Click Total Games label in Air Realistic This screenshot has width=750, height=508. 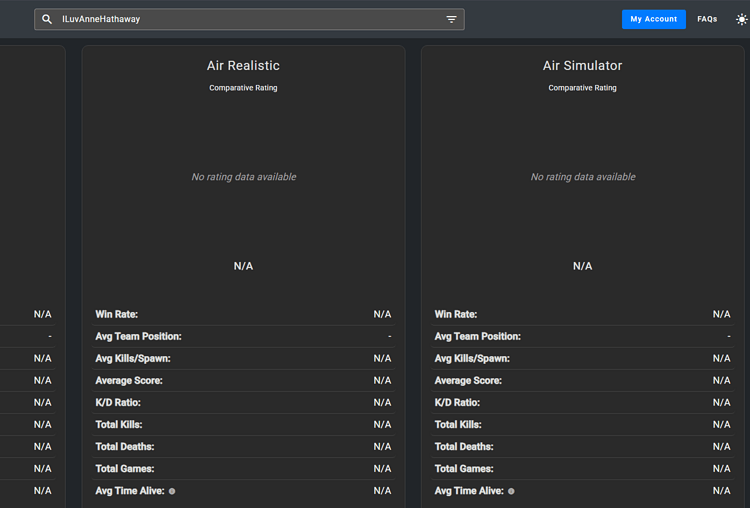click(124, 468)
